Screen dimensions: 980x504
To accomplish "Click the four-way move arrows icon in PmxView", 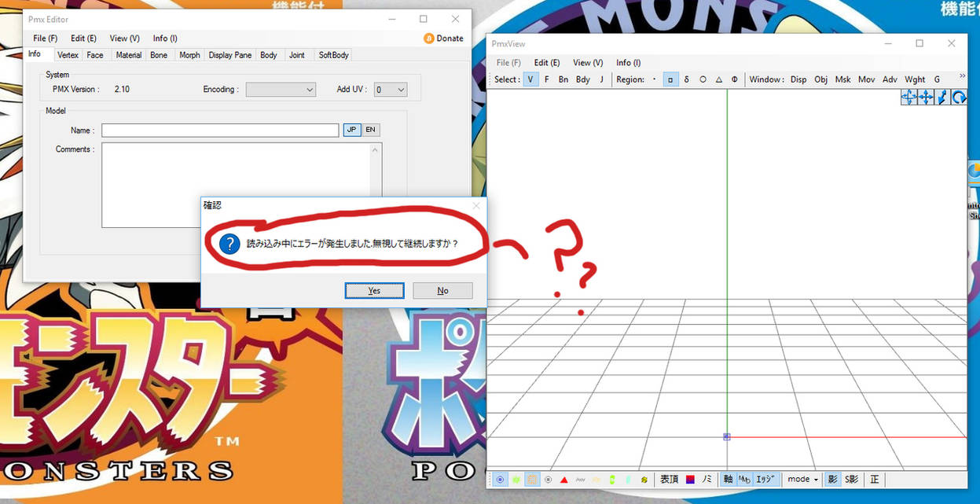I will [926, 97].
